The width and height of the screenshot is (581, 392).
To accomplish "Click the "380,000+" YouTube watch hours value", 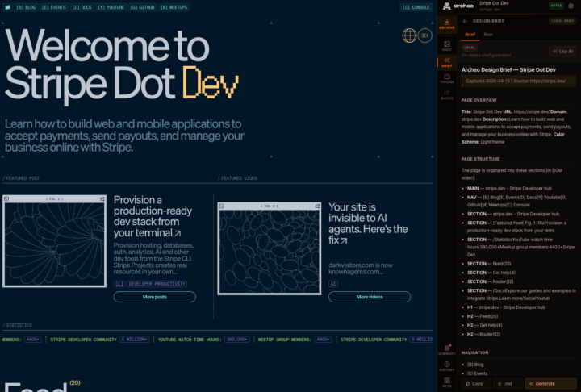I will tap(237, 340).
